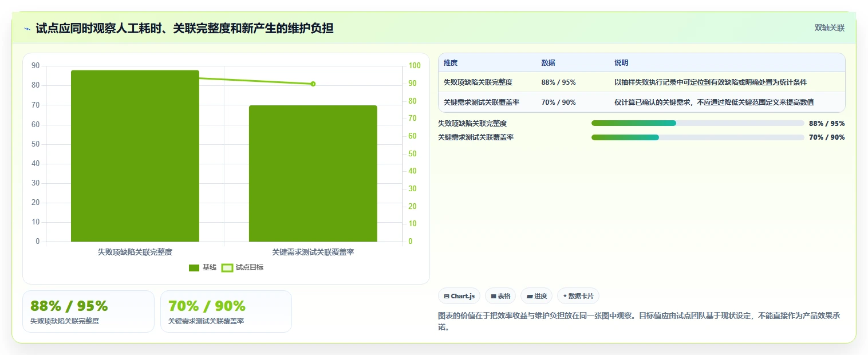Click the 88% / 95% table cell

(558, 82)
